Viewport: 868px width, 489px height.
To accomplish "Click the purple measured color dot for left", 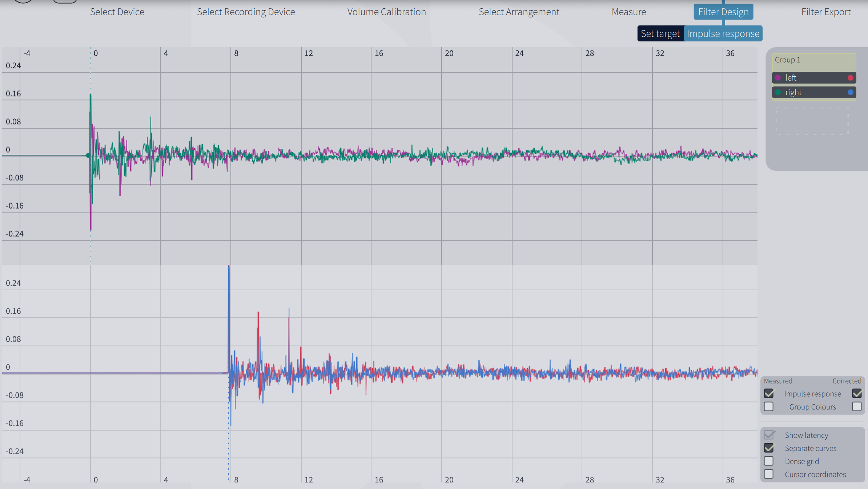I will pyautogui.click(x=778, y=78).
